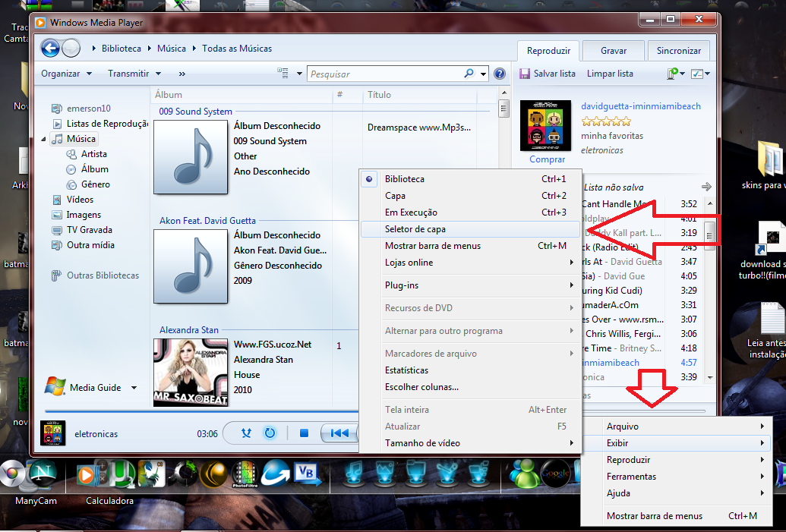Skip to the previous track

(x=339, y=433)
